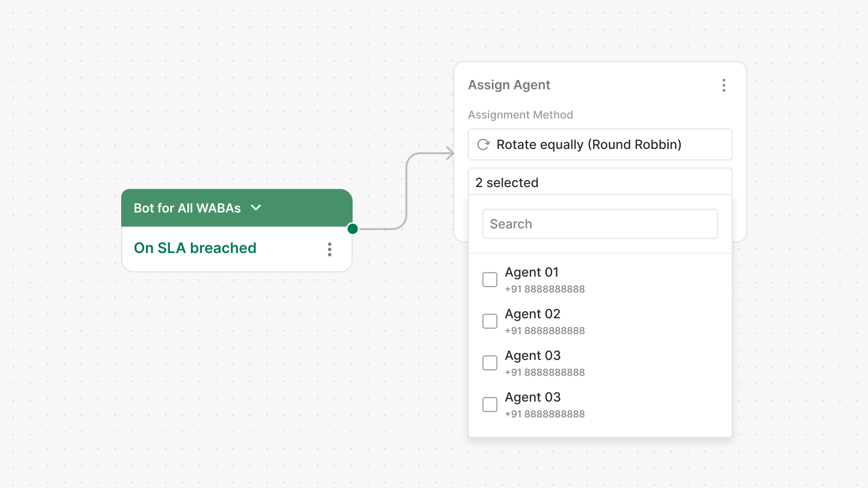Enable the last Agent 03 checkbox
The image size is (868, 488).
click(490, 404)
